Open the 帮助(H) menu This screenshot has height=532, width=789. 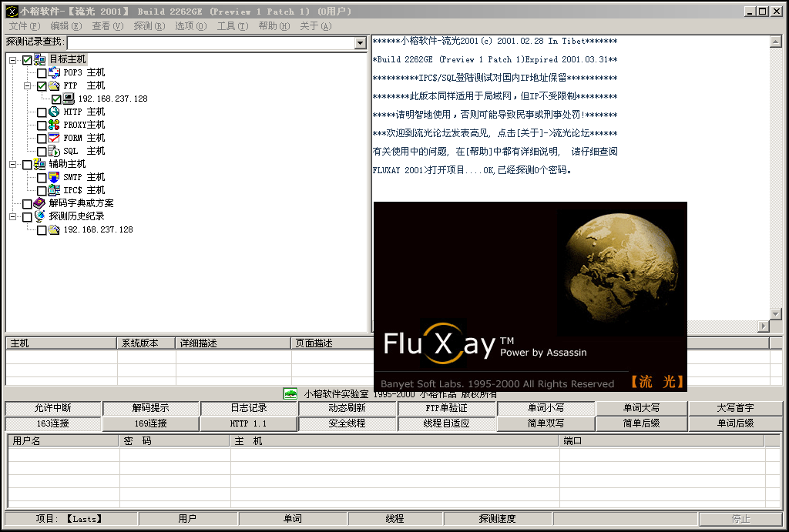274,26
